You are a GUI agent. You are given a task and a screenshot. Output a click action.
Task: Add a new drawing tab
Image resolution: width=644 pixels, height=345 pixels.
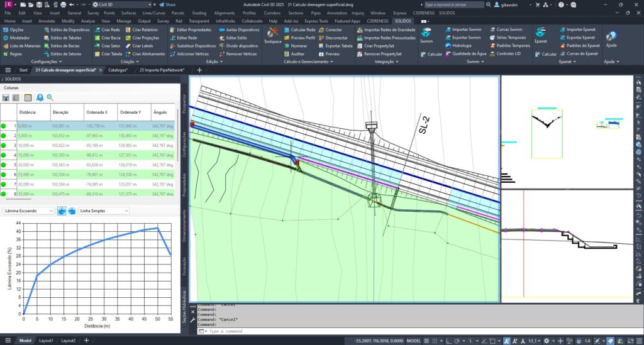(199, 70)
